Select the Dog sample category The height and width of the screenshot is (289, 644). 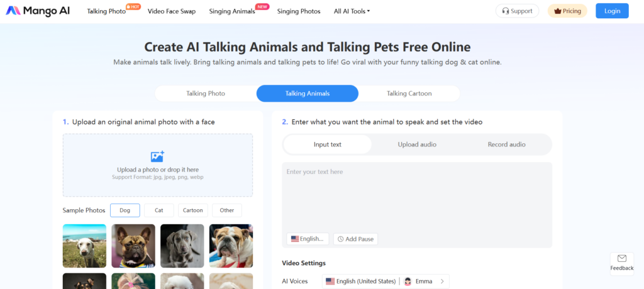pyautogui.click(x=125, y=210)
